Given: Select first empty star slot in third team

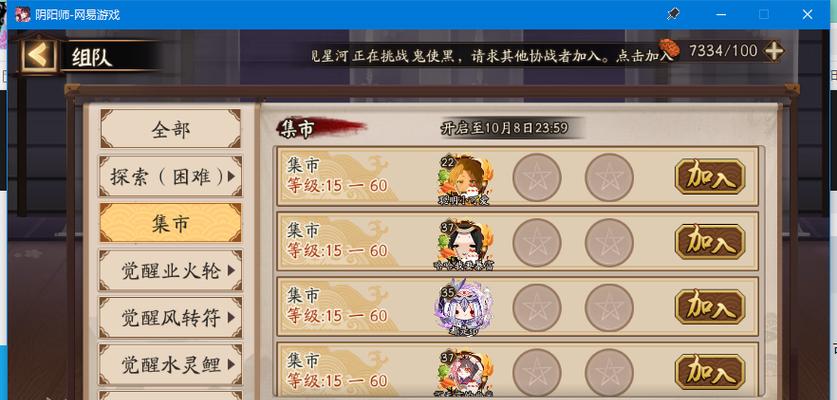Looking at the screenshot, I should 536,308.
